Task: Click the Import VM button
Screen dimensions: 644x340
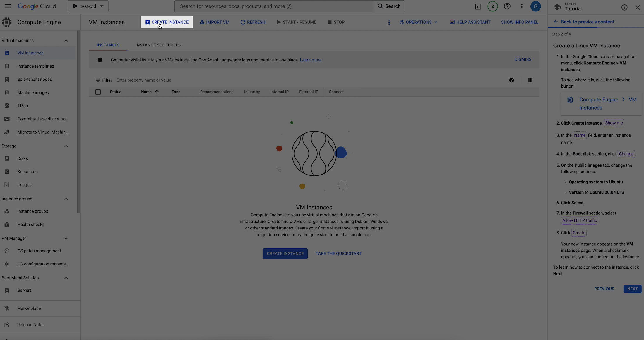Action: point(215,22)
